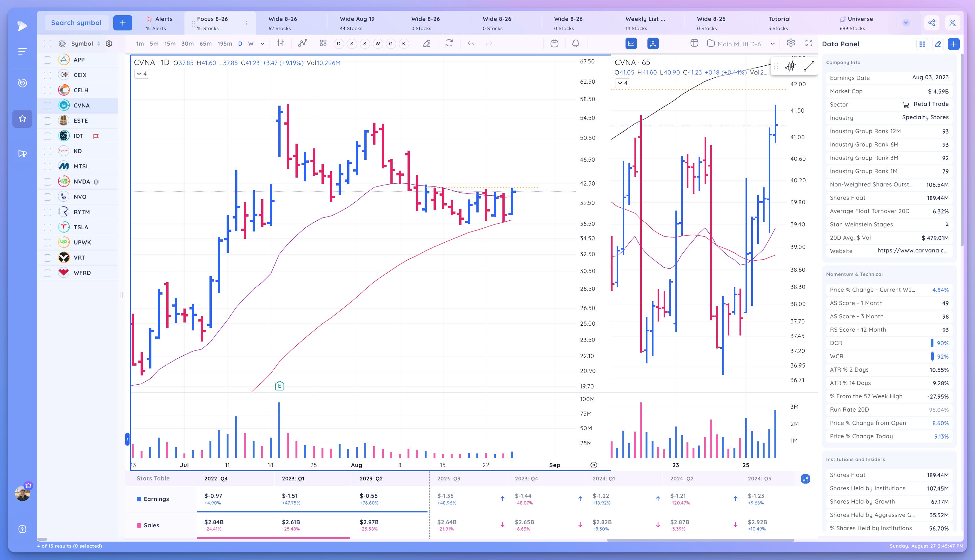Collapse the daily chart indicators expander
The width and height of the screenshot is (975, 560).
click(142, 74)
